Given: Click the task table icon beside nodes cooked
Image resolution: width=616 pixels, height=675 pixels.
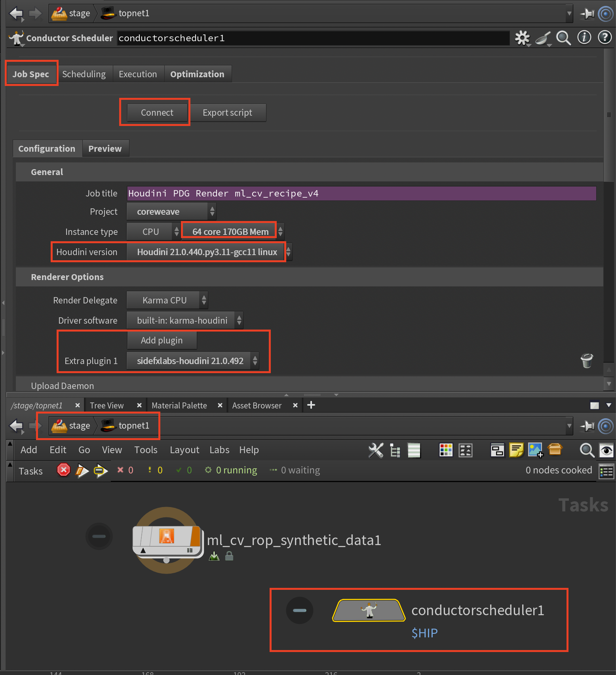Looking at the screenshot, I should coord(606,471).
